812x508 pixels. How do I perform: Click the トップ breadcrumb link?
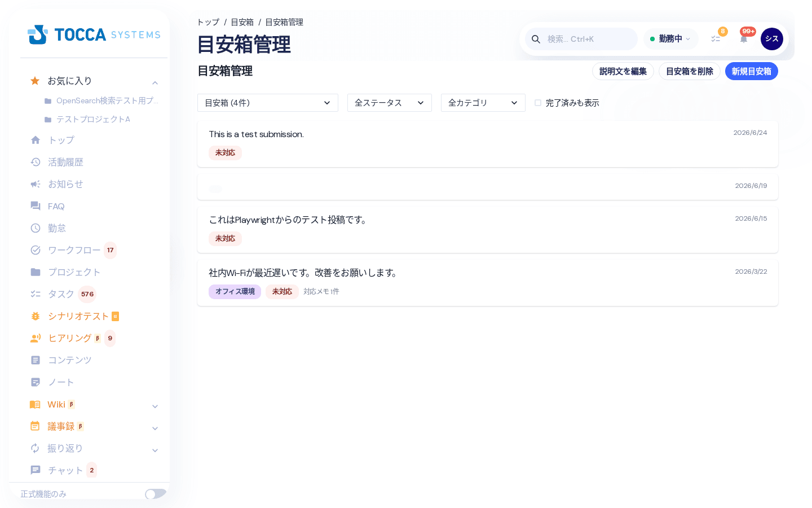[208, 22]
